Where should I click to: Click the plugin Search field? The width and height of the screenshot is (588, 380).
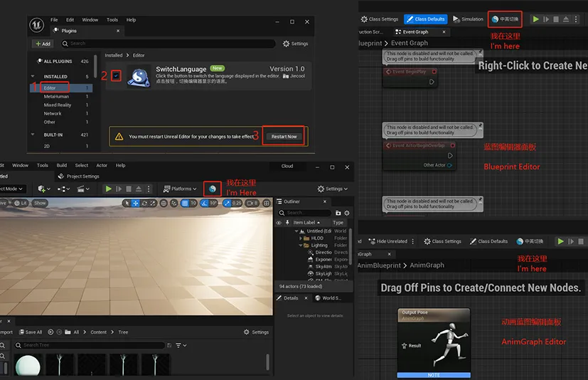click(168, 44)
